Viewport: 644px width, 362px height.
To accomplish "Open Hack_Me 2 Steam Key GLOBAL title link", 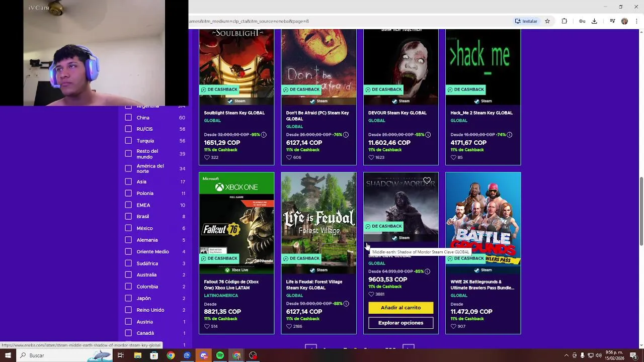I will [481, 113].
